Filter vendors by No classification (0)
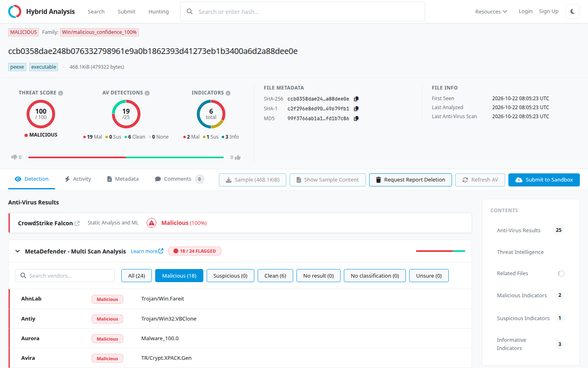The image size is (588, 368). pos(375,276)
